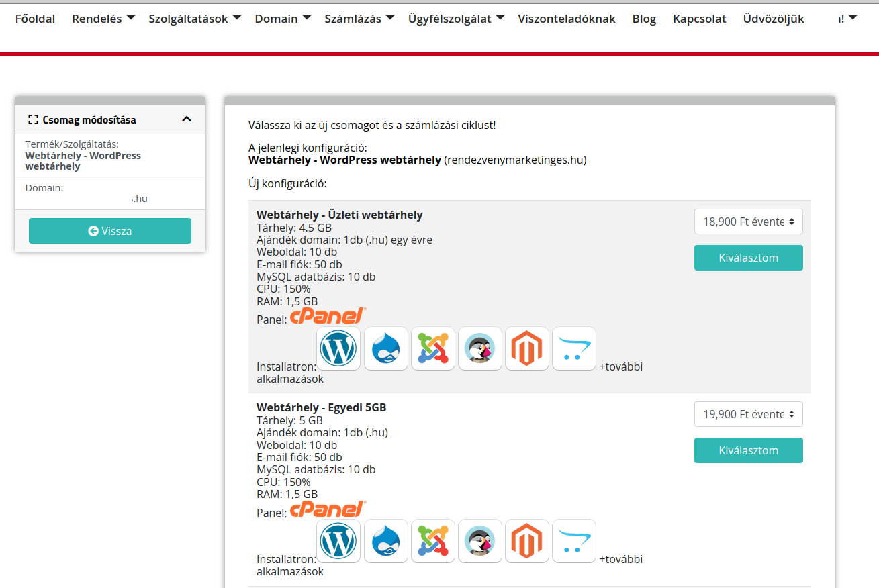Open Viszonteladóknak page

pyautogui.click(x=567, y=19)
